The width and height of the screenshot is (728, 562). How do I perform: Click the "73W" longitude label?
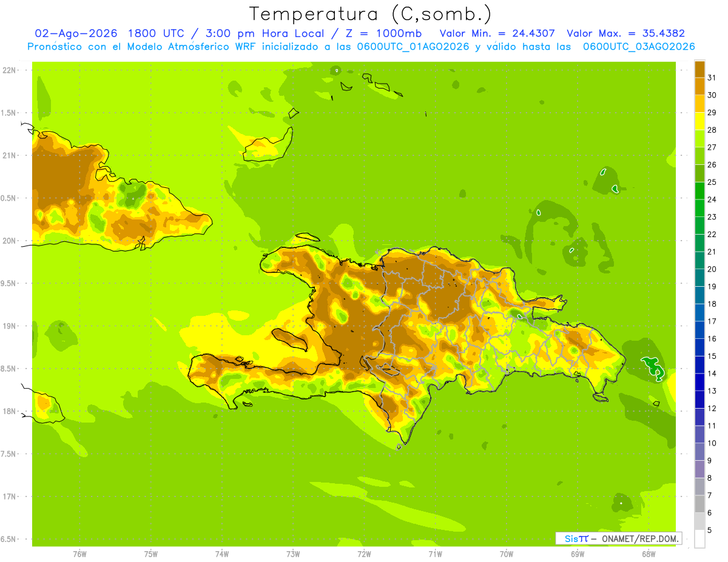click(x=293, y=554)
